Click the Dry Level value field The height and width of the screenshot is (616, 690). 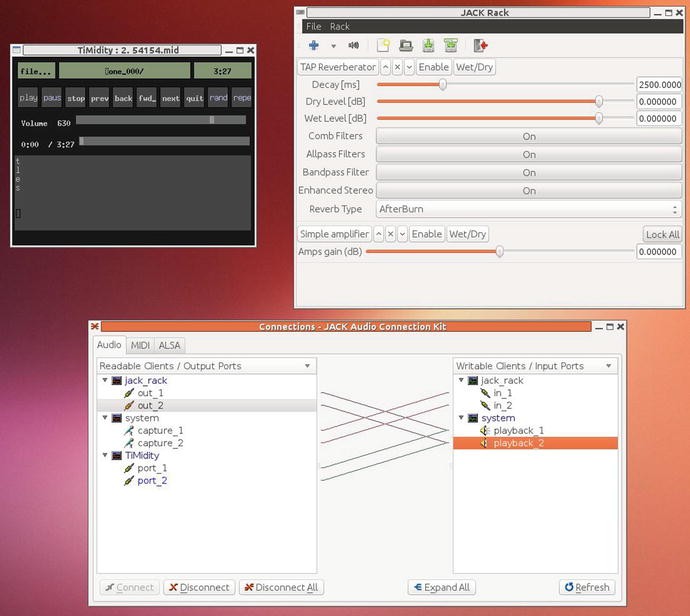click(x=659, y=102)
